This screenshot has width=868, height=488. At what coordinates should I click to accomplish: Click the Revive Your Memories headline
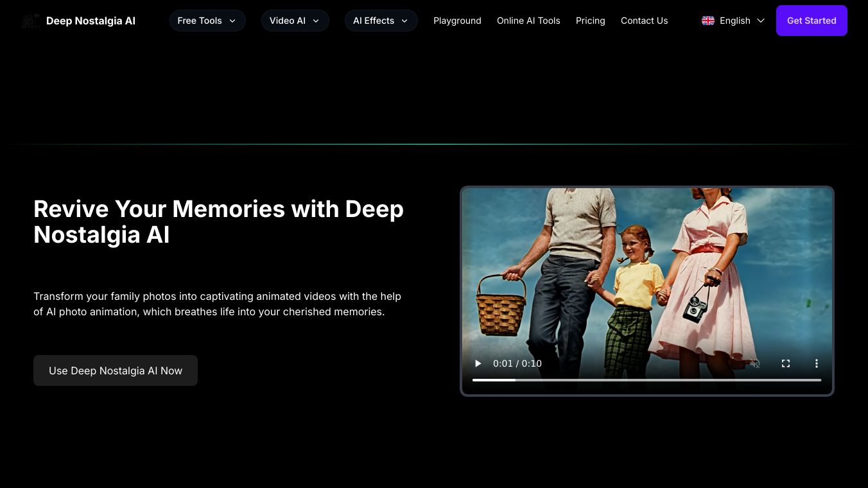[x=218, y=222]
